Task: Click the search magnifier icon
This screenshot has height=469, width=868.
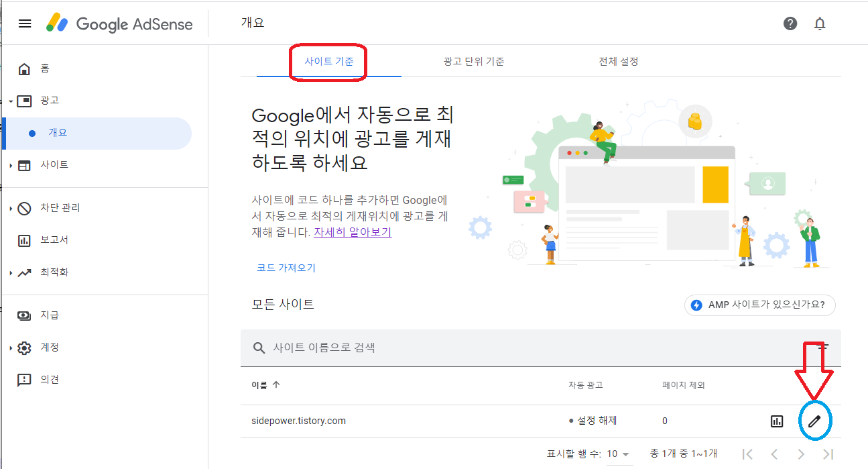Action: pyautogui.click(x=259, y=348)
